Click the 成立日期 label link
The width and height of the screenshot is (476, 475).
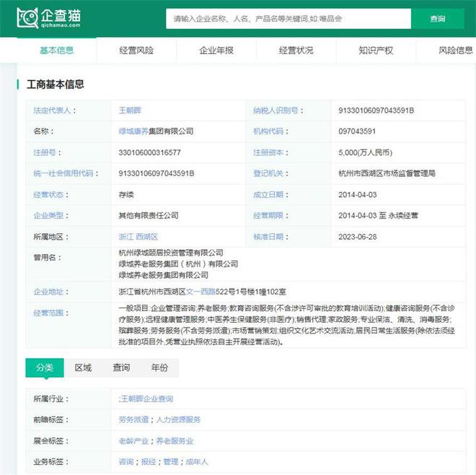(x=268, y=194)
